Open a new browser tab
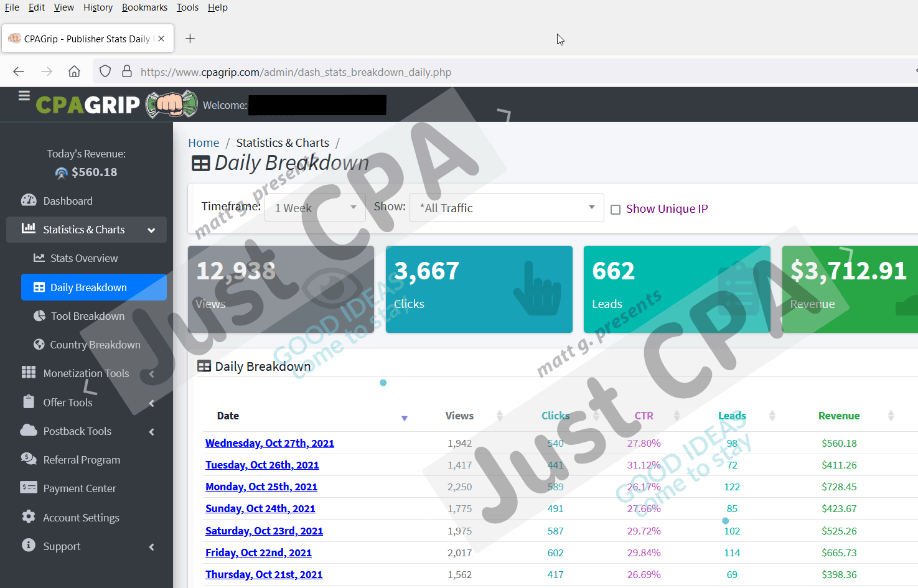Image resolution: width=918 pixels, height=588 pixels. coord(190,39)
